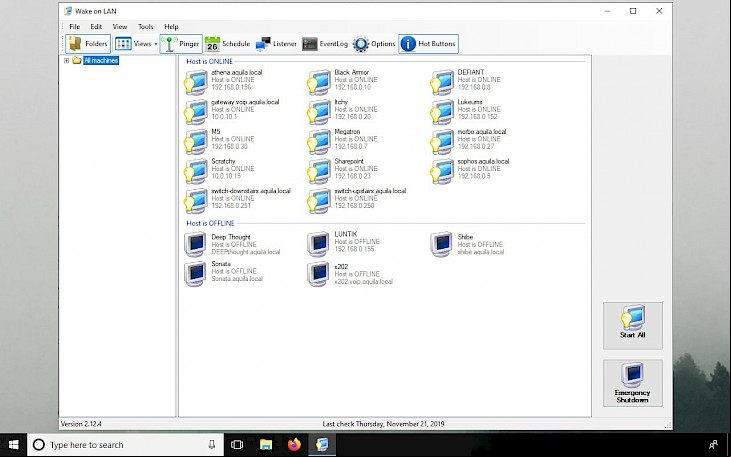
Task: Select the Scratchy host icon
Action: (195, 171)
